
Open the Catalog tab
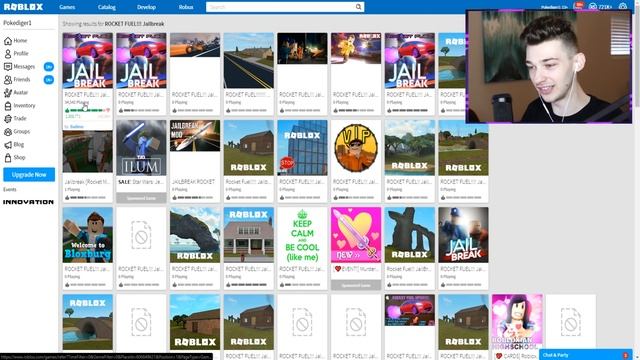[107, 7]
